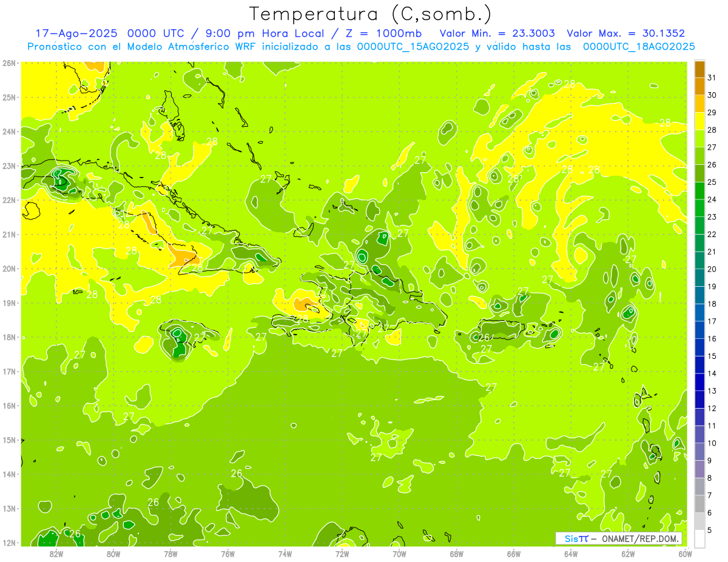Click the "13" label on the color scale

(712, 391)
